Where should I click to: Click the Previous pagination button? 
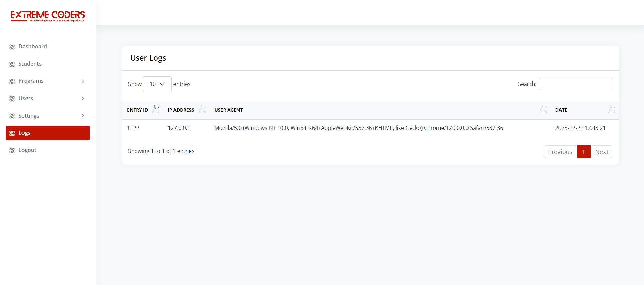pos(560,152)
